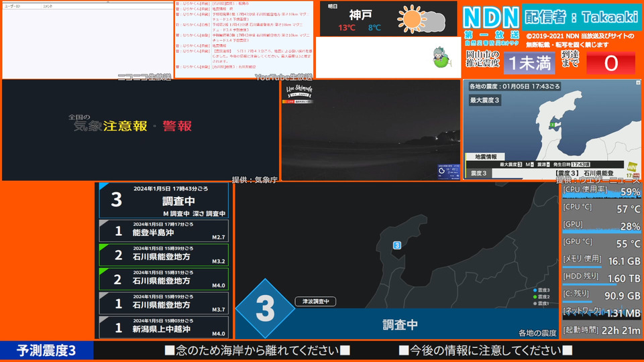
Task: Click the Live Shimoda camera logo
Action: point(299,91)
